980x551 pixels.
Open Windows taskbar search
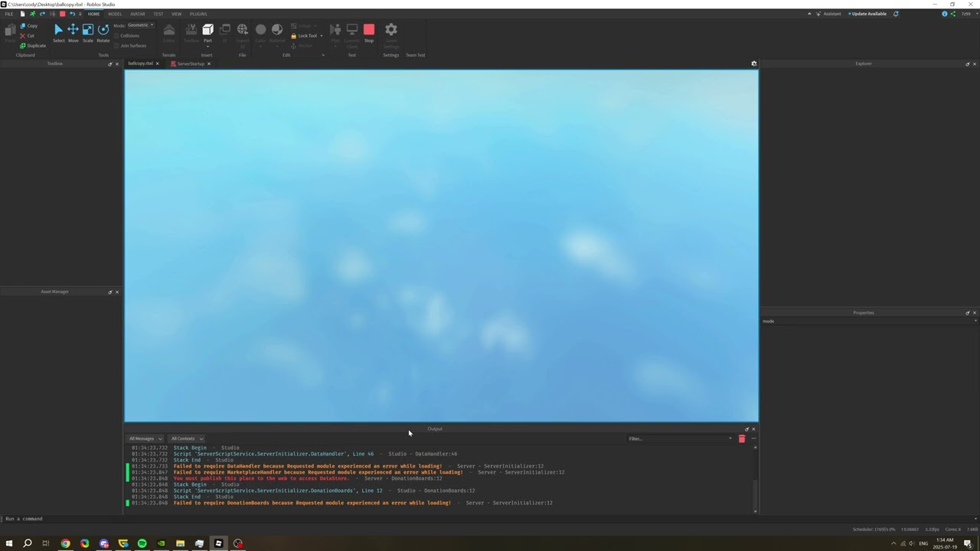pyautogui.click(x=28, y=543)
